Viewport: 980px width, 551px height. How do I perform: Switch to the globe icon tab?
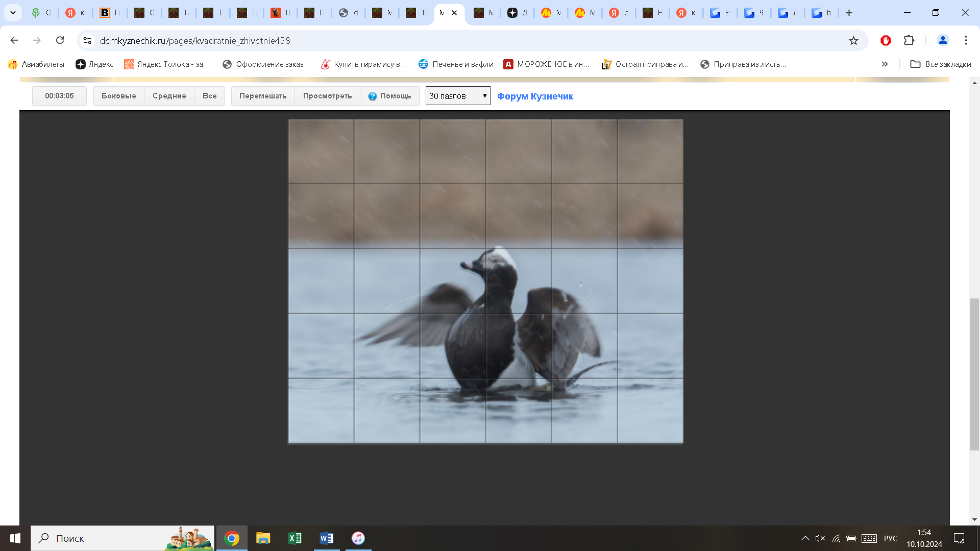(349, 13)
